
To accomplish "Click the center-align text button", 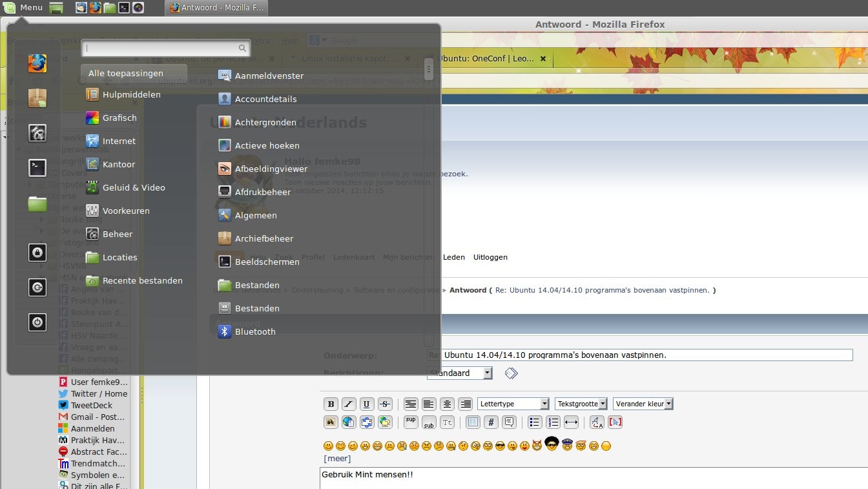I will click(x=447, y=404).
